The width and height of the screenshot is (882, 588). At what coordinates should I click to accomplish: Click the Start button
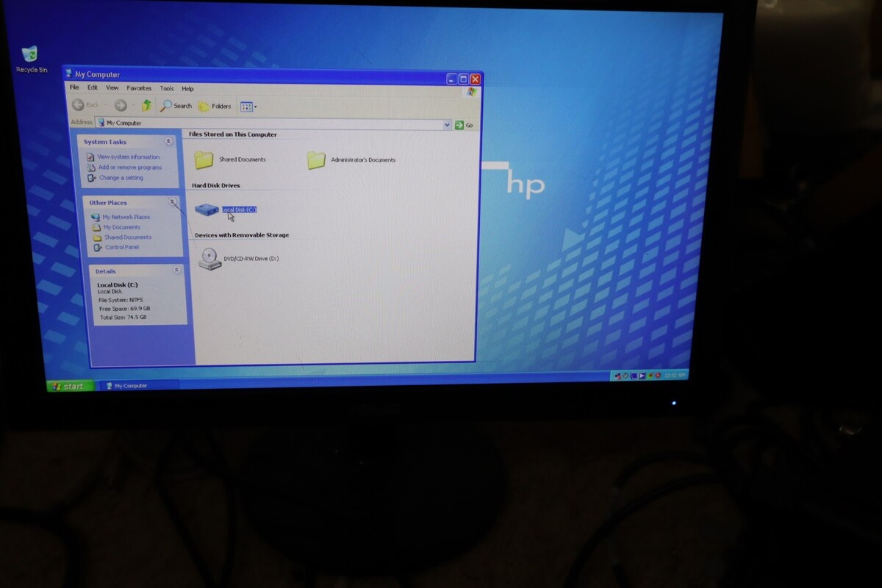[68, 386]
